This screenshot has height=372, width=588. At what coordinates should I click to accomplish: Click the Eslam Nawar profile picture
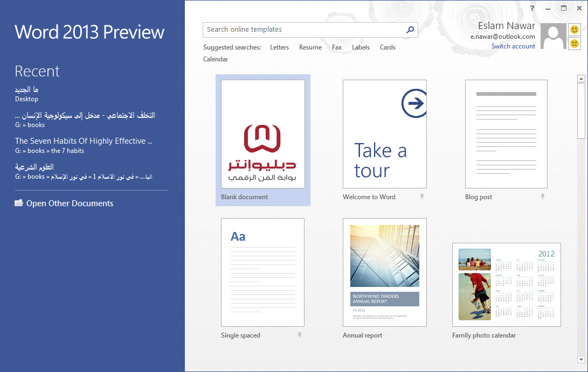(553, 36)
